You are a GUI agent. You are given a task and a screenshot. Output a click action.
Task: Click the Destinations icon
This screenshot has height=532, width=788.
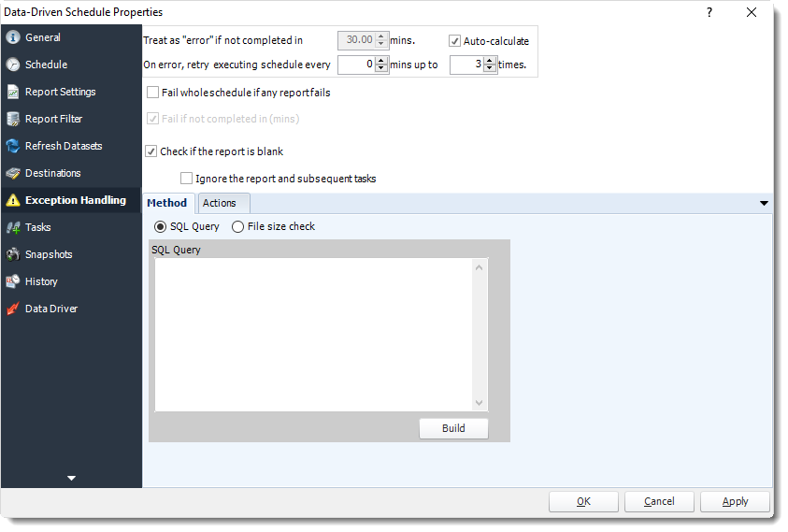pyautogui.click(x=13, y=173)
